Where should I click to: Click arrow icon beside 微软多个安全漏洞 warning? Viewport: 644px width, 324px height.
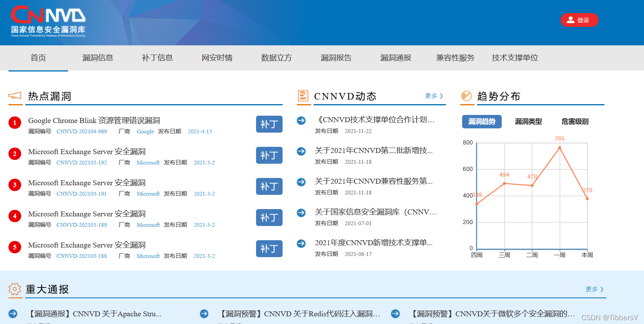(395, 314)
